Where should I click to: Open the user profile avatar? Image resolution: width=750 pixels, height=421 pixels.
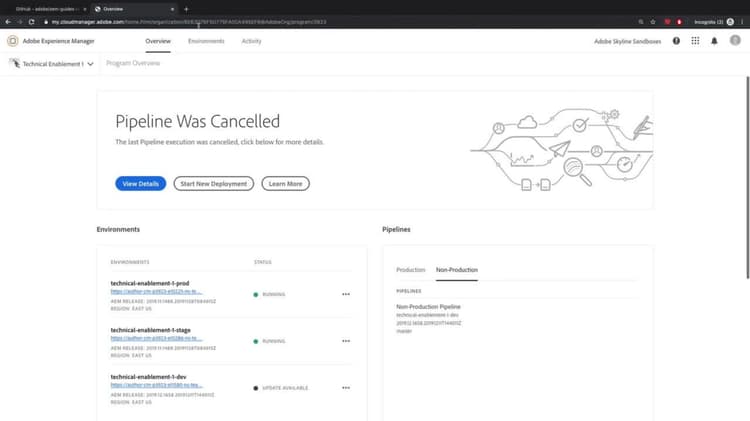point(735,41)
